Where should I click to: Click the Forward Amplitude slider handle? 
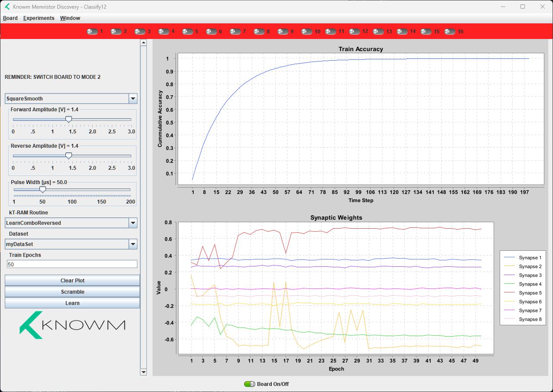coord(68,119)
